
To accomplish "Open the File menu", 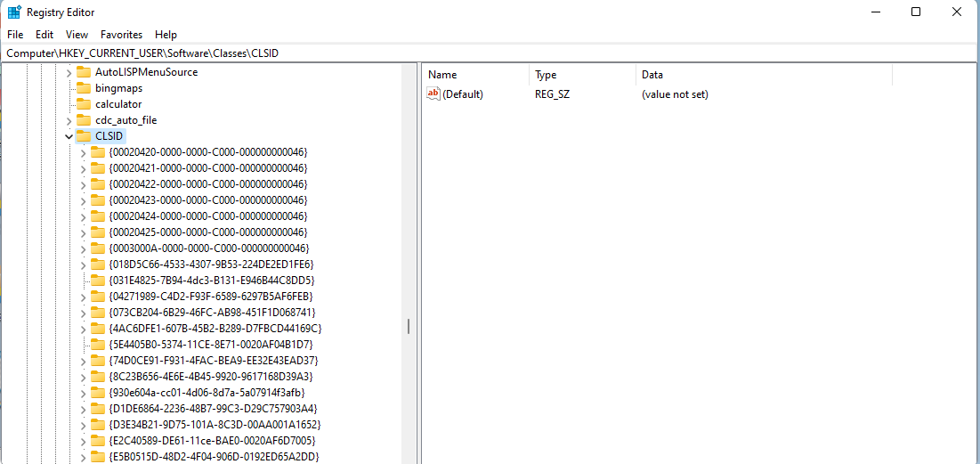I will point(15,35).
